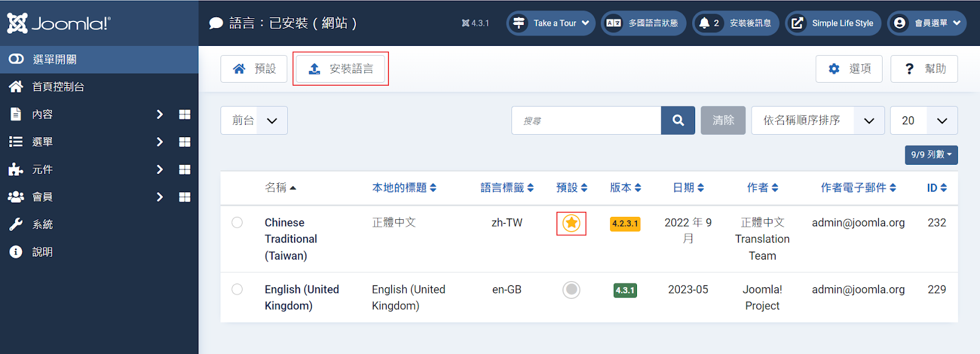Sort by 版本 column header
This screenshot has height=354, width=980.
[625, 188]
